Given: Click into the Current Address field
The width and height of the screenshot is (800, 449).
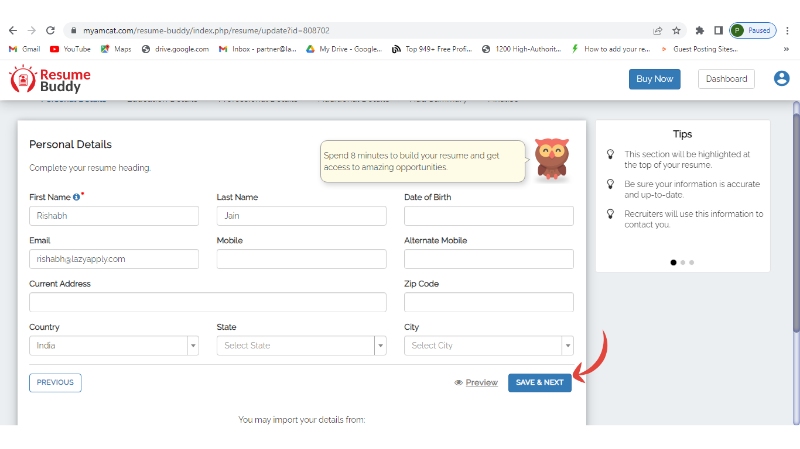Looking at the screenshot, I should coord(207,302).
